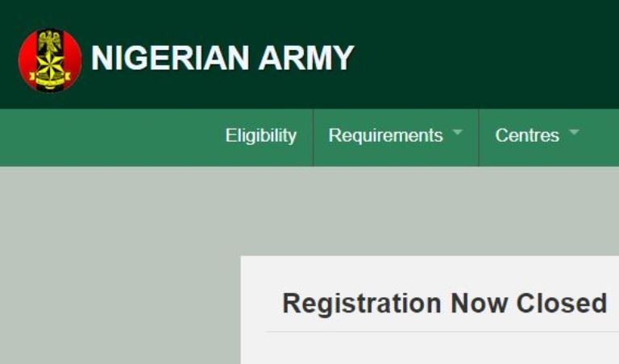Click the divider line under Registration heading
This screenshot has height=364, width=619.
(442, 332)
